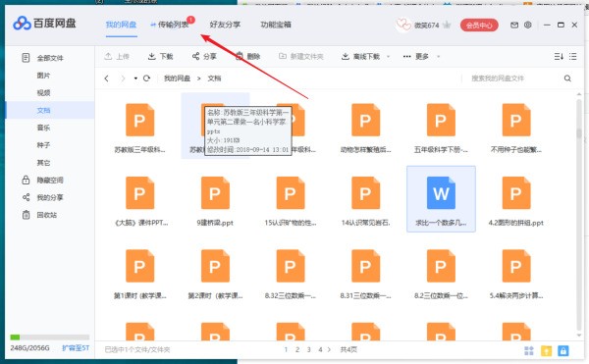This screenshot has height=364, width=589.
Task: Go back with the left arrow
Action: [x=107, y=78]
